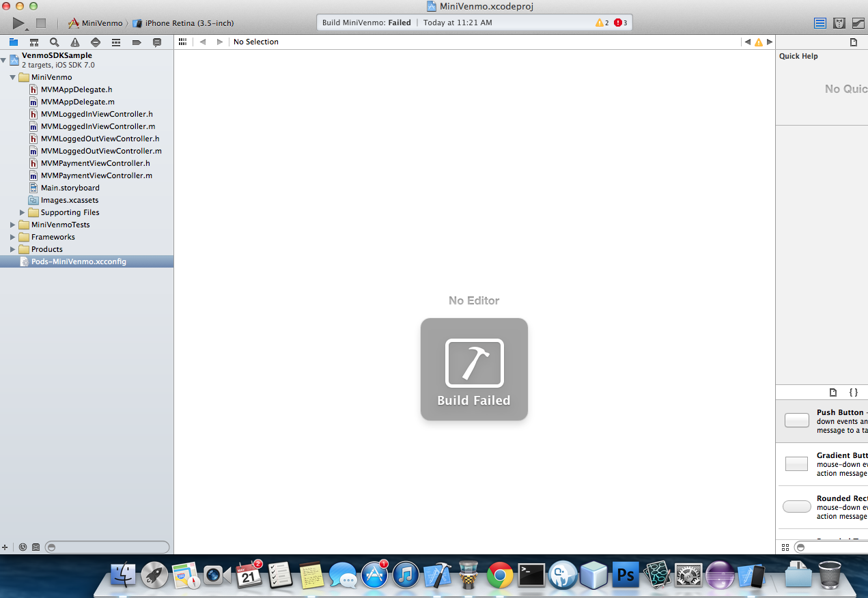This screenshot has height=598, width=868.
Task: Click the Build MiniVenmo Failed status
Action: click(367, 23)
